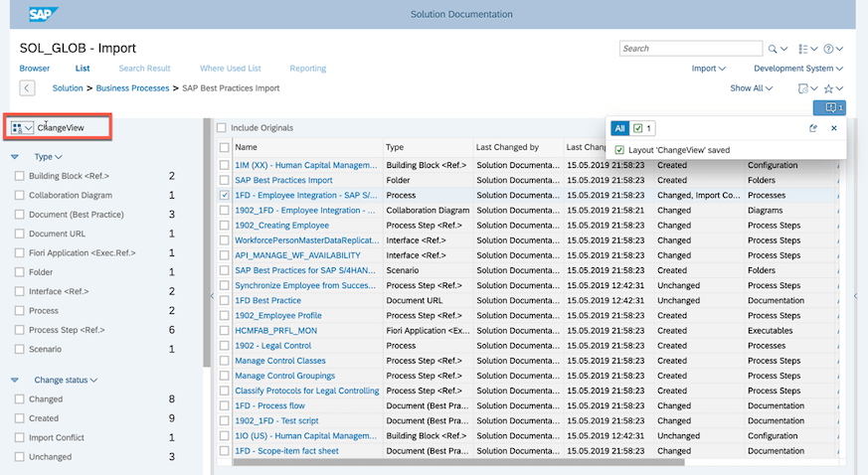Expand the Development System dropdown
This screenshot has height=475, width=868.
point(798,69)
